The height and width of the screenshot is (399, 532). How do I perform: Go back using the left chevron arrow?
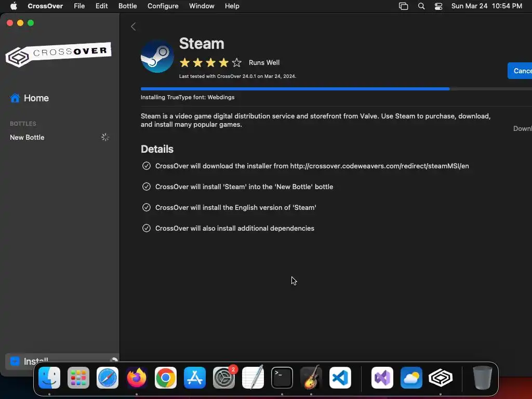[x=134, y=26]
